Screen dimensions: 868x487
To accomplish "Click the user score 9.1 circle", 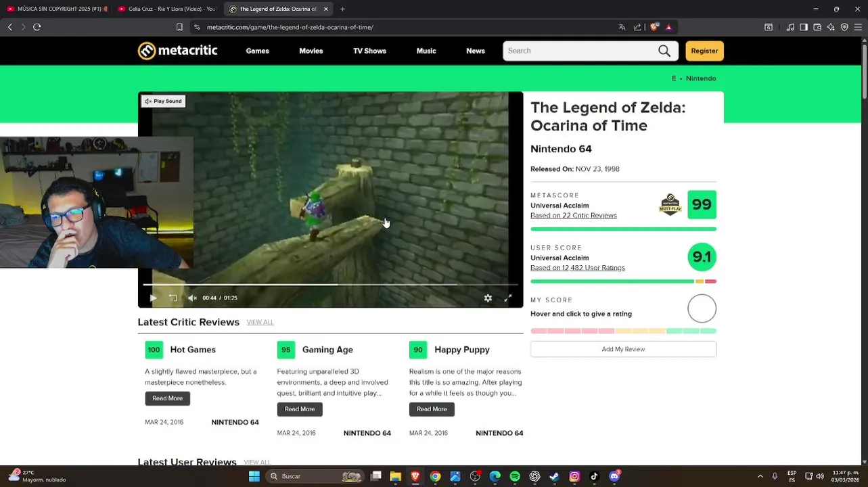I will coord(702,257).
